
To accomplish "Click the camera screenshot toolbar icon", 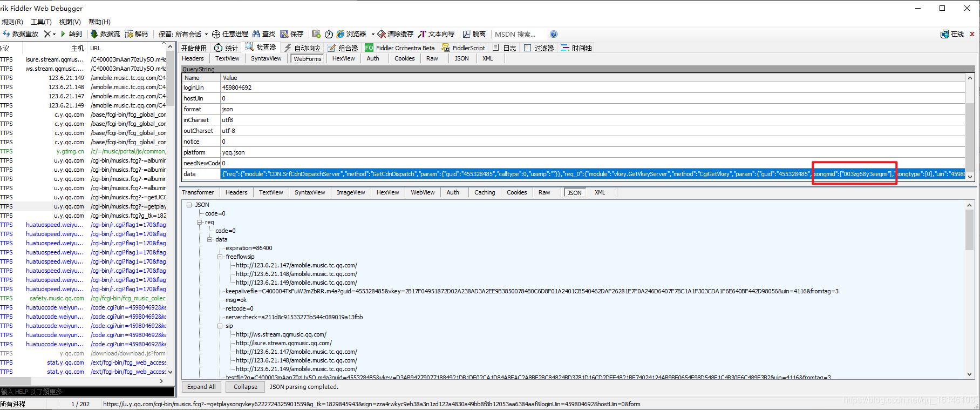I will pyautogui.click(x=316, y=34).
